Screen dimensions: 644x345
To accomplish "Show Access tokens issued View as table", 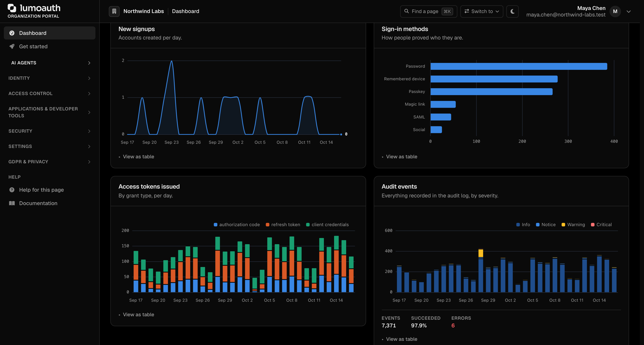I will [x=136, y=315].
